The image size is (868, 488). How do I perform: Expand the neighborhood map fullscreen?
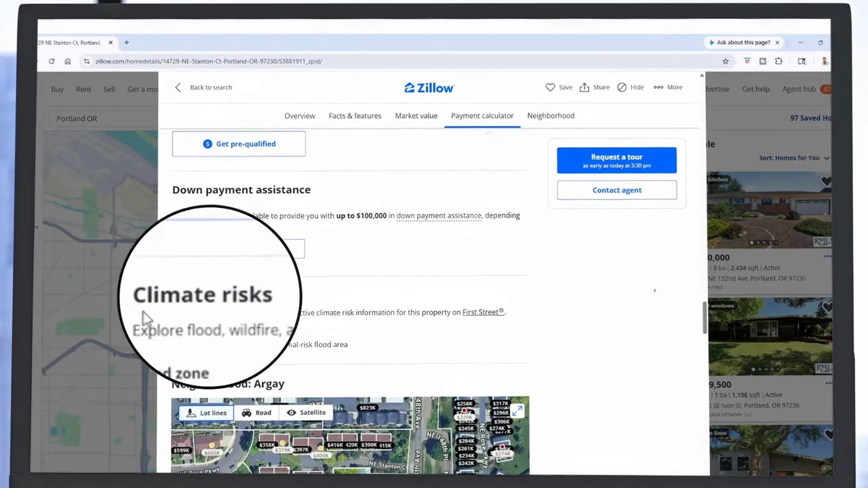pos(517,411)
